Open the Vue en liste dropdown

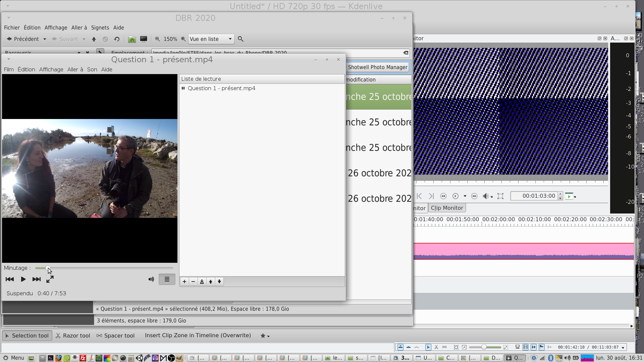pos(211,39)
